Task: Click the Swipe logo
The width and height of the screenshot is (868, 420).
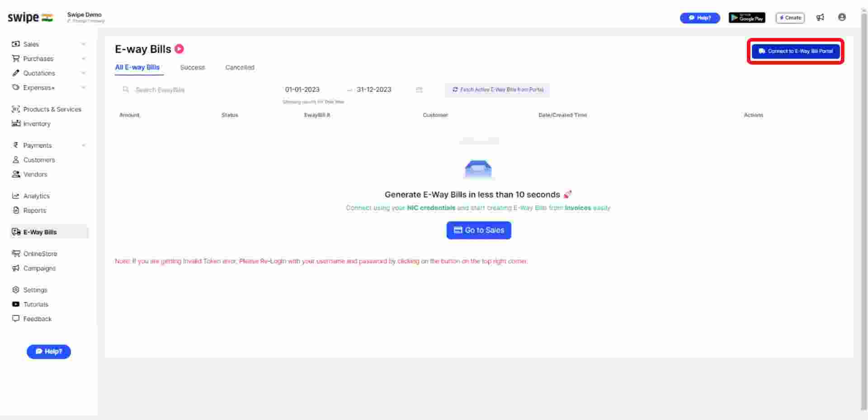Action: (x=30, y=18)
